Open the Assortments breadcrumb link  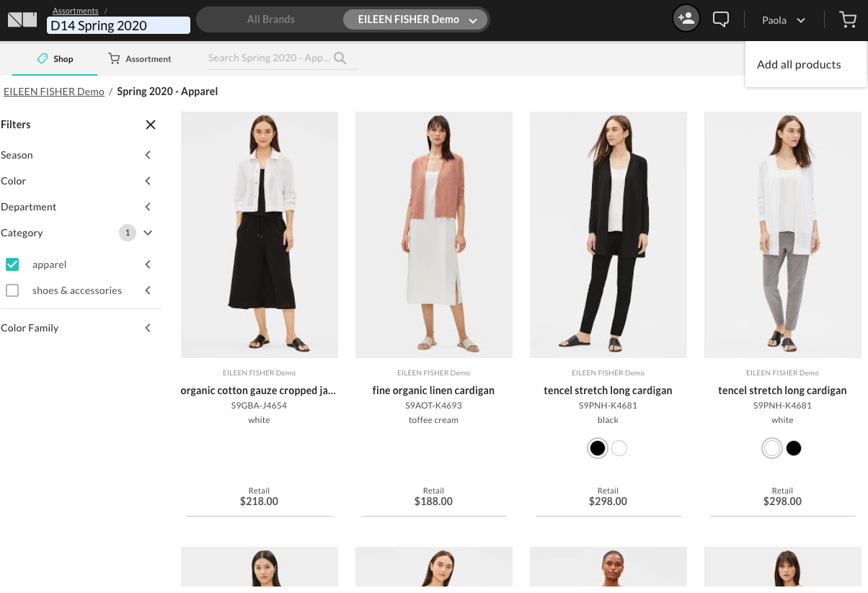pyautogui.click(x=75, y=10)
